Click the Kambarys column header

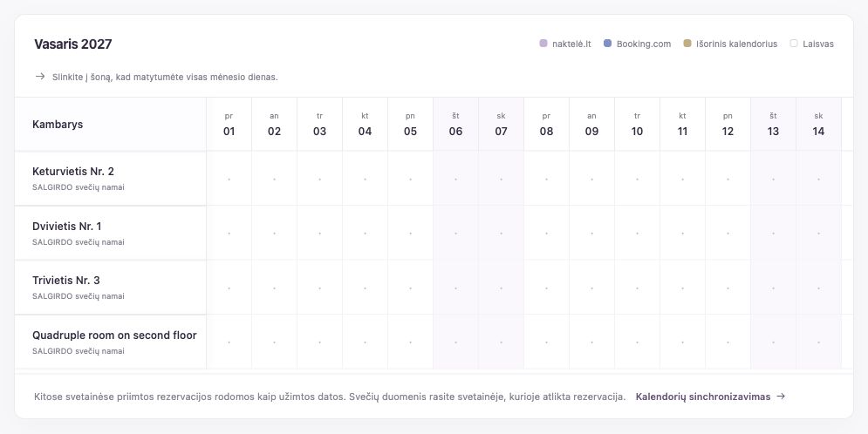[x=110, y=125]
